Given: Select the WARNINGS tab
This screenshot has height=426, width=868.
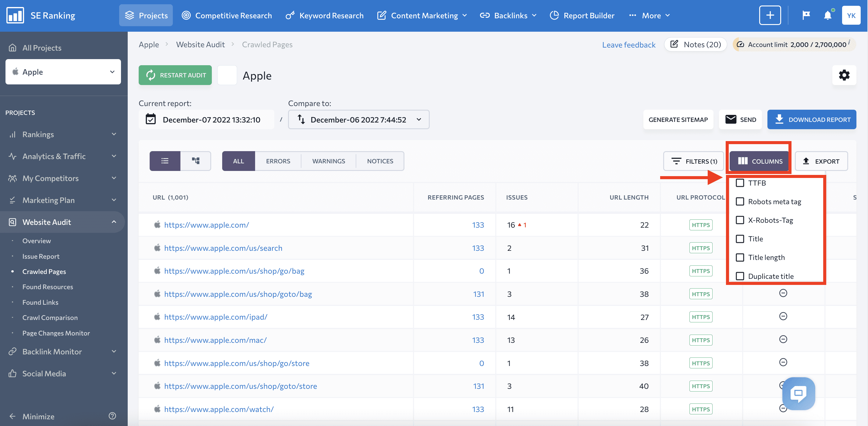Looking at the screenshot, I should [x=329, y=161].
